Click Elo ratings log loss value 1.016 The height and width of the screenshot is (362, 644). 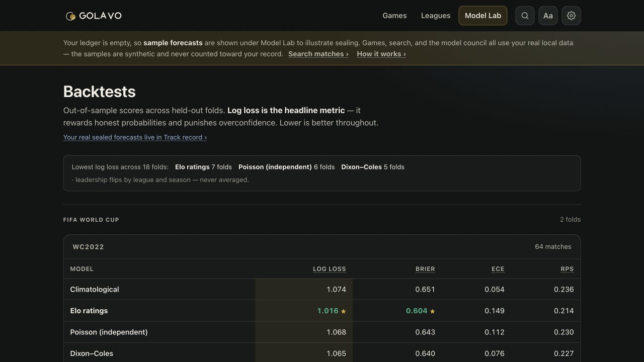click(x=328, y=311)
